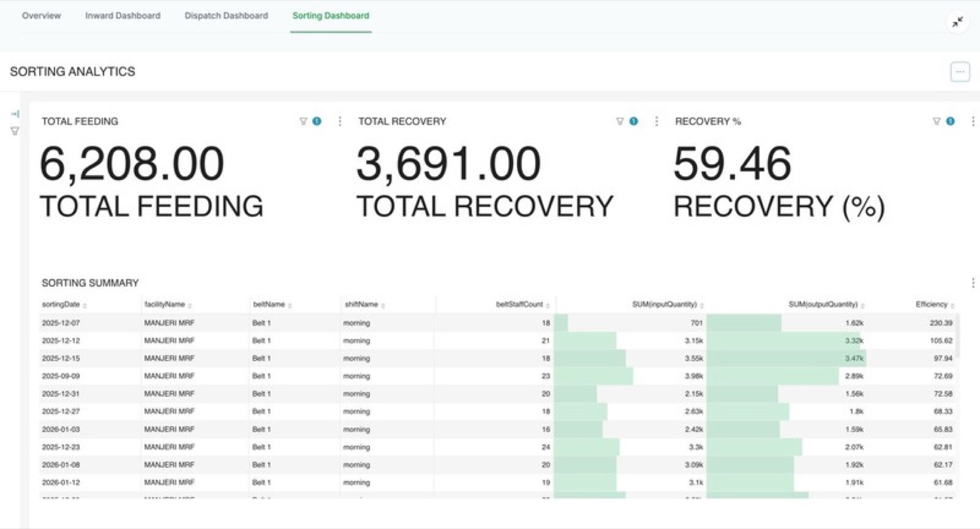This screenshot has width=980, height=529.
Task: Sort table by SUM(outputQuantity) column
Action: tap(826, 305)
